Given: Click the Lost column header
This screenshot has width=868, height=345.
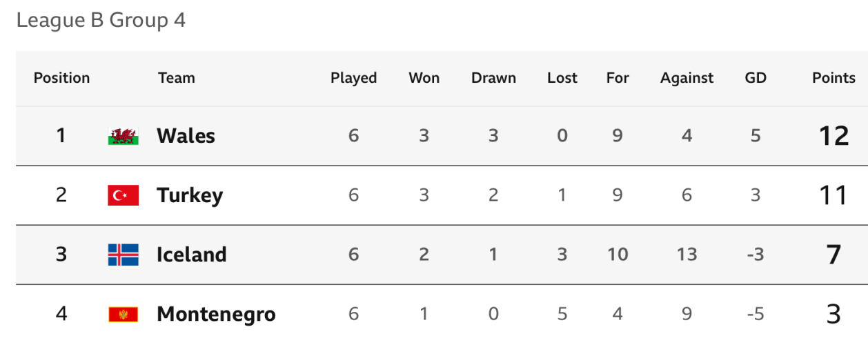Looking at the screenshot, I should [x=562, y=78].
